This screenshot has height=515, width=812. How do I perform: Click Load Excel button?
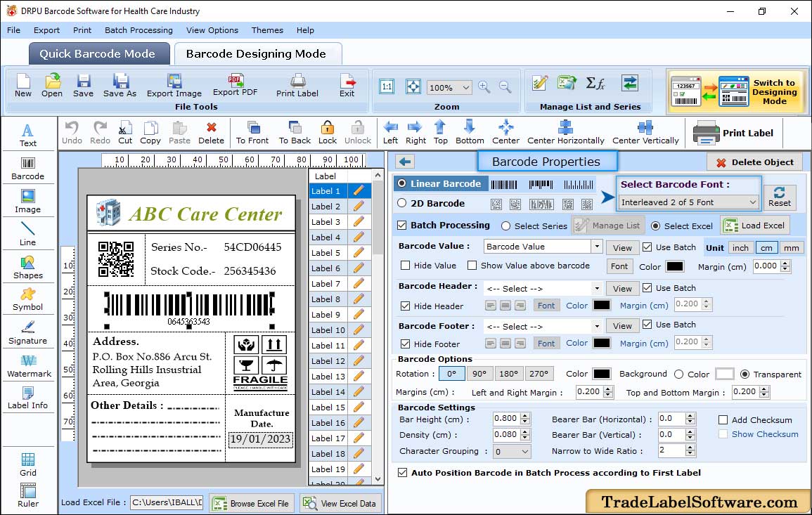pyautogui.click(x=754, y=225)
